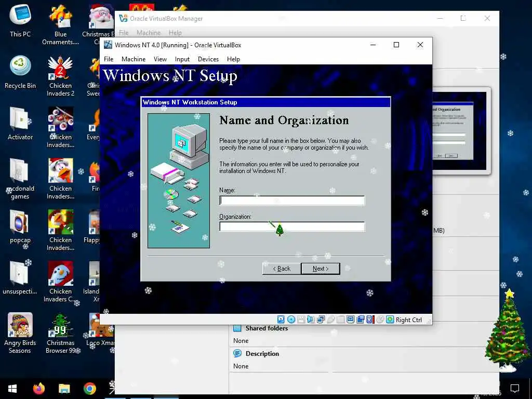The height and width of the screenshot is (399, 532).
Task: Select the popcap folder icon
Action: coord(20,227)
